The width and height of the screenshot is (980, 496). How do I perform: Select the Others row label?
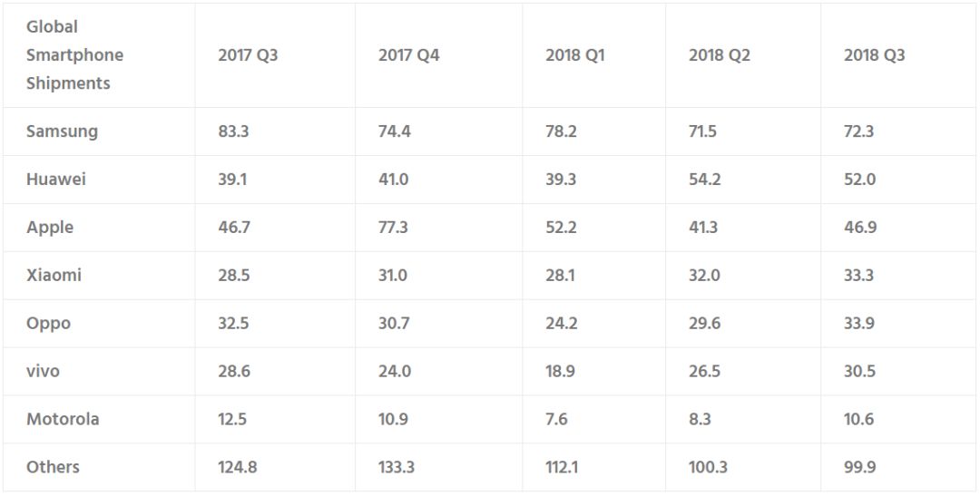(53, 467)
